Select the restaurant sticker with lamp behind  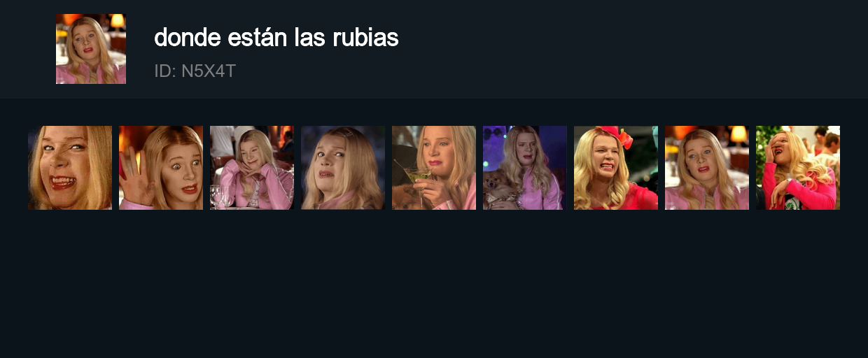point(707,168)
